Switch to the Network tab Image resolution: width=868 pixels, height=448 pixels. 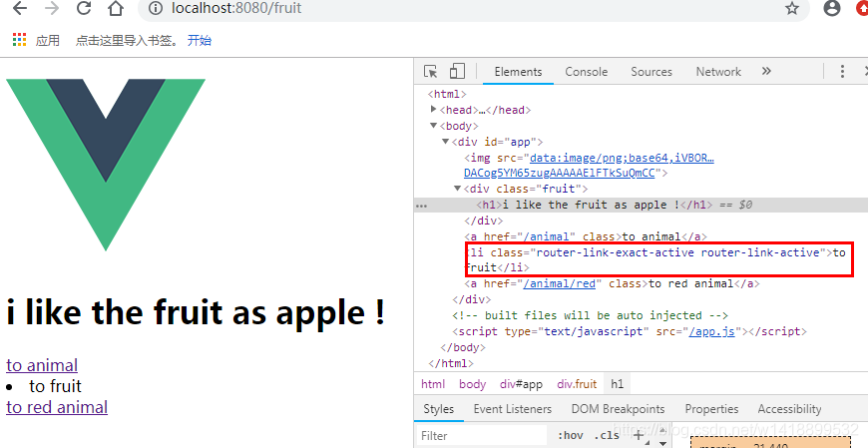[x=718, y=72]
